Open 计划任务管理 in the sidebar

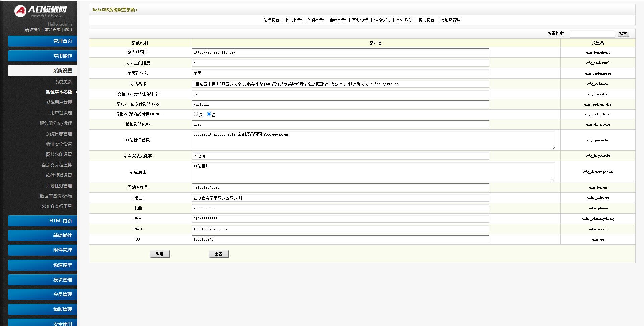(x=59, y=186)
